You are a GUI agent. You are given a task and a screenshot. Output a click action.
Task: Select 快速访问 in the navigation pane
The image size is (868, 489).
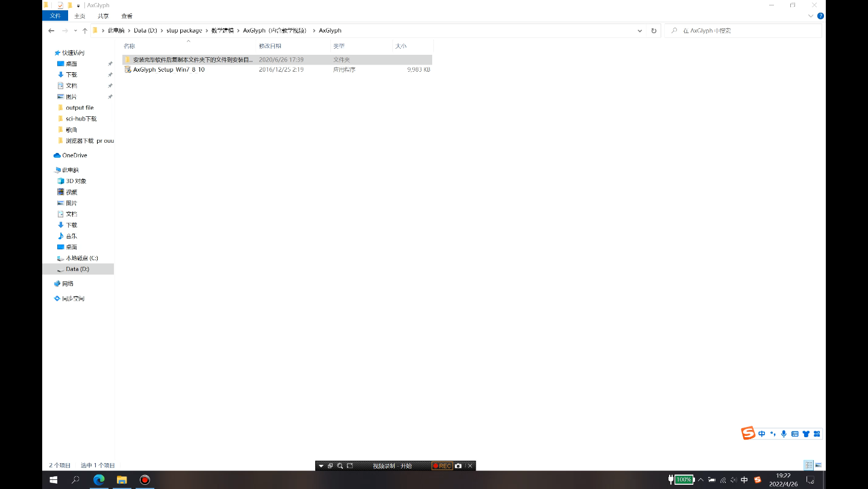pos(73,53)
